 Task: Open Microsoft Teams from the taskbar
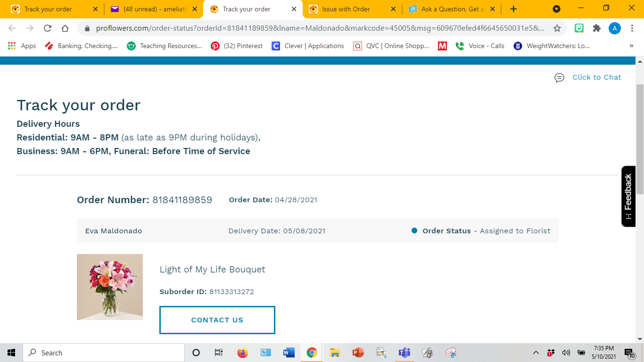(x=404, y=353)
